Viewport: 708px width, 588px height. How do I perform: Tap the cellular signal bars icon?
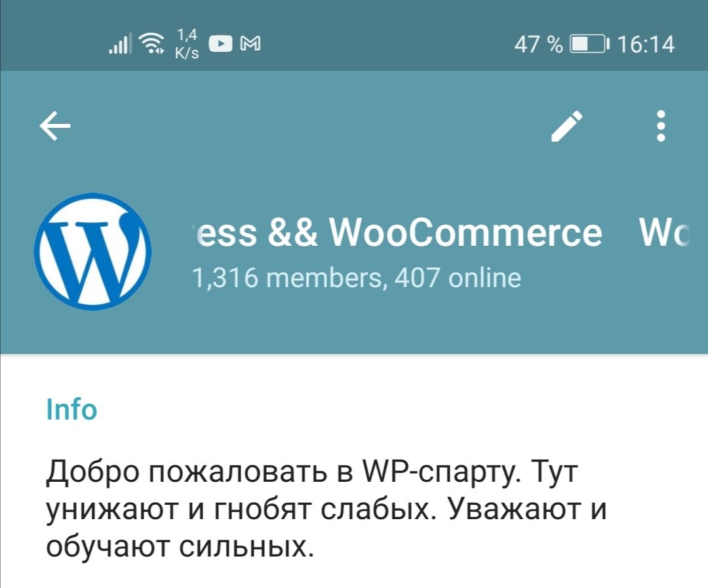click(x=121, y=43)
